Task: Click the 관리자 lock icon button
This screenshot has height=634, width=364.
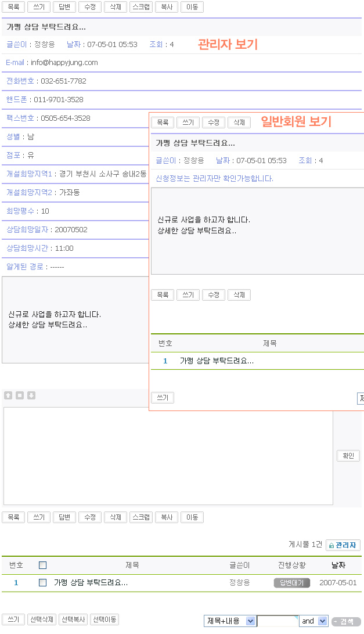Action: coord(343,545)
